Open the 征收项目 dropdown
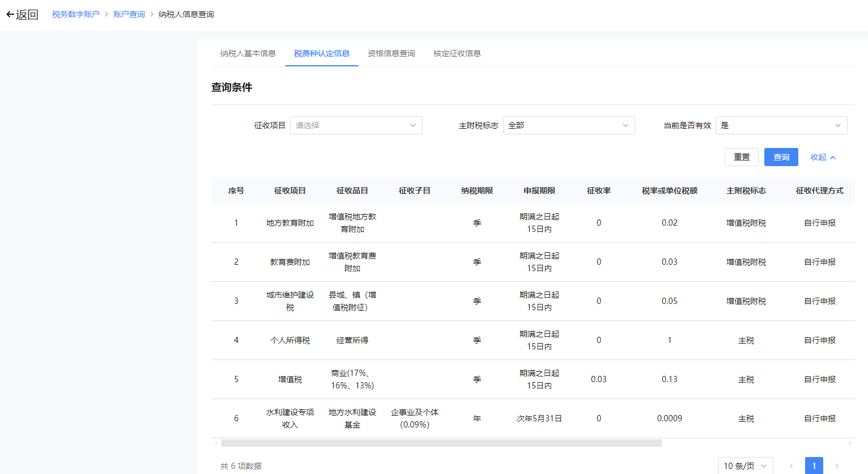Screen dimensions: 868x474 (356, 125)
